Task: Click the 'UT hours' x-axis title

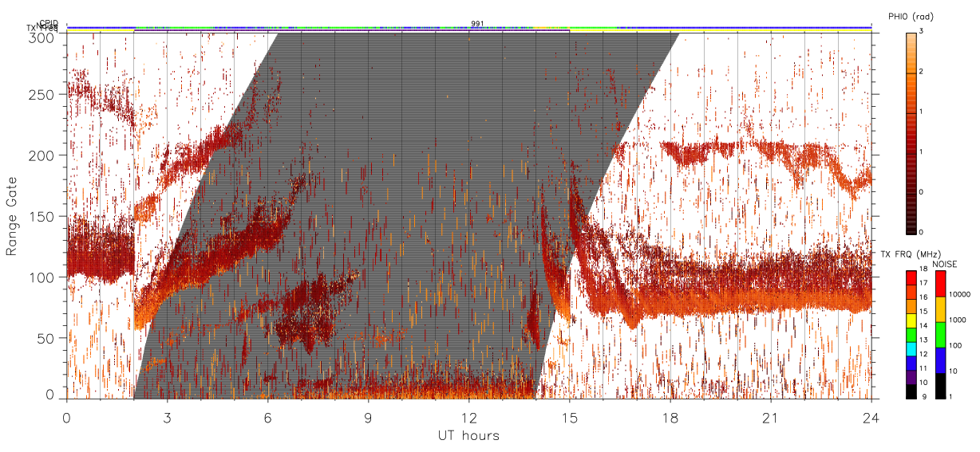Action: 468,436
